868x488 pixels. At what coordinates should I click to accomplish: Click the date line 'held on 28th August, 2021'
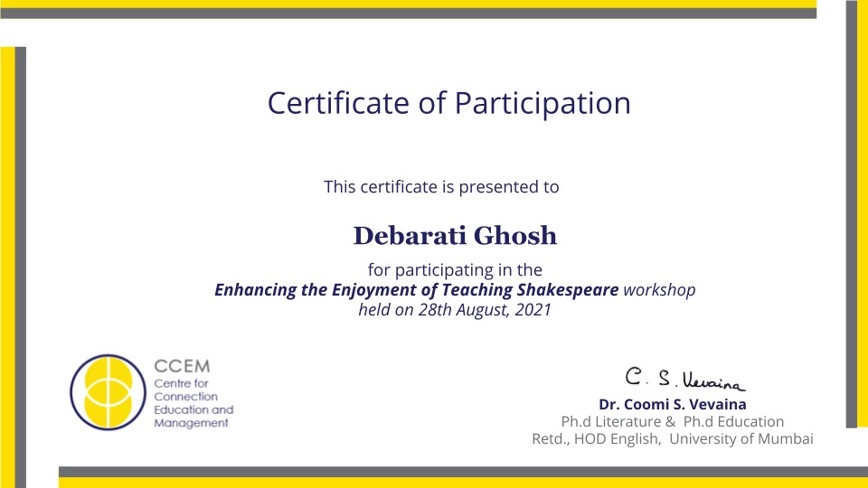click(455, 310)
